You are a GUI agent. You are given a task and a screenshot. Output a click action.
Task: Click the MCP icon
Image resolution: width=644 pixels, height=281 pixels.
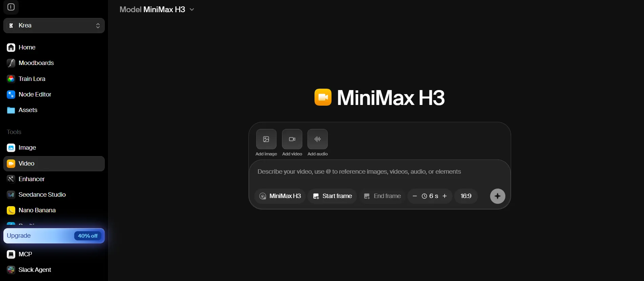[11, 254]
